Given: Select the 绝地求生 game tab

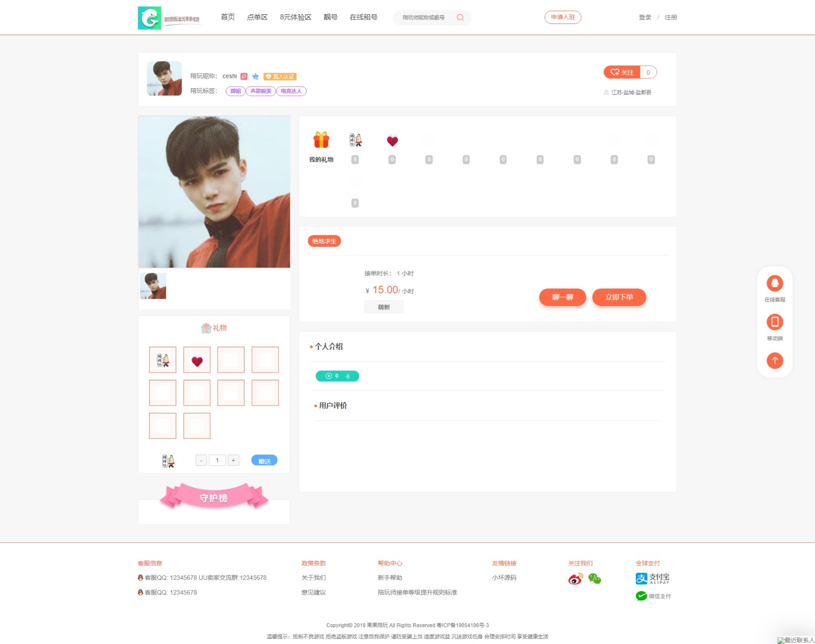Looking at the screenshot, I should pyautogui.click(x=324, y=241).
